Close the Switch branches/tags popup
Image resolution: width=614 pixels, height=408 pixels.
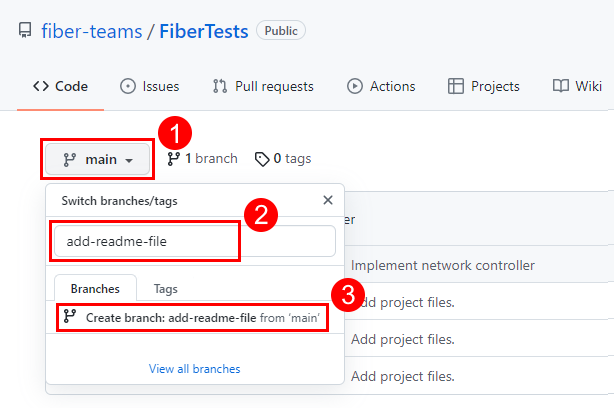(328, 200)
